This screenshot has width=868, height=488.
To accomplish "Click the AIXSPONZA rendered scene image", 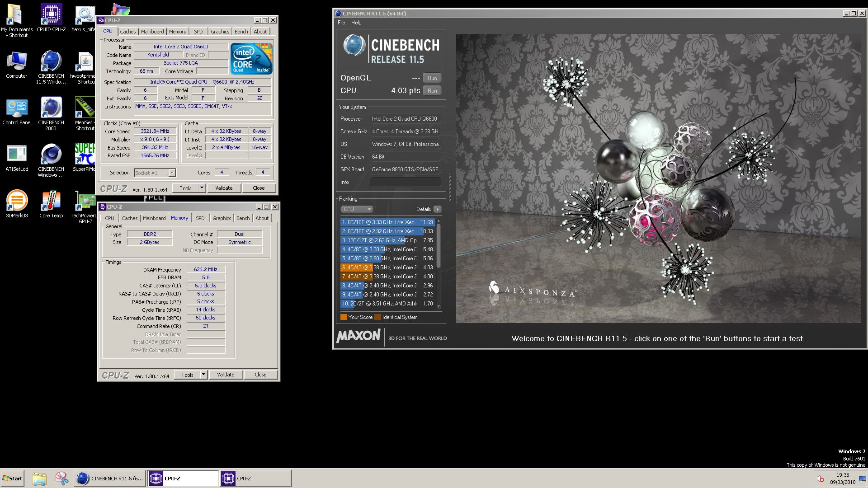I will (658, 178).
